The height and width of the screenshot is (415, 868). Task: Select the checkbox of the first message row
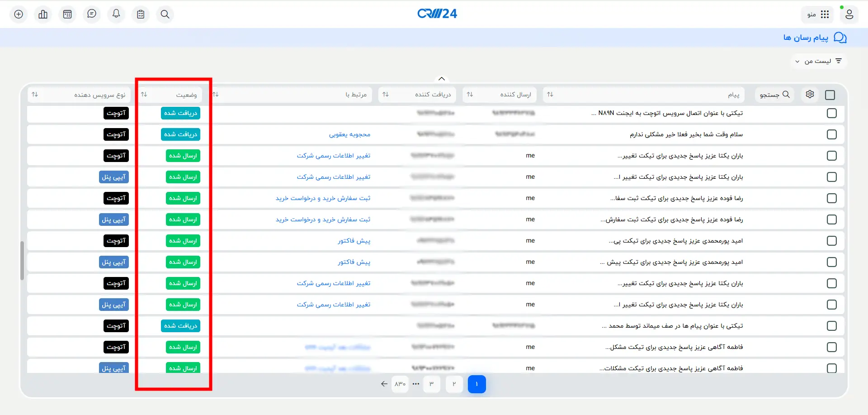(x=831, y=113)
